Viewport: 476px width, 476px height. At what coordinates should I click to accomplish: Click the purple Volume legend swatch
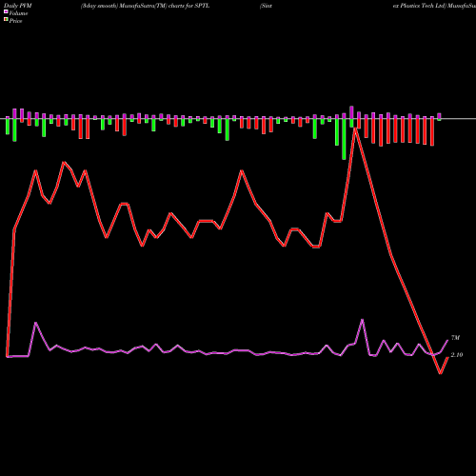(x=6, y=11)
